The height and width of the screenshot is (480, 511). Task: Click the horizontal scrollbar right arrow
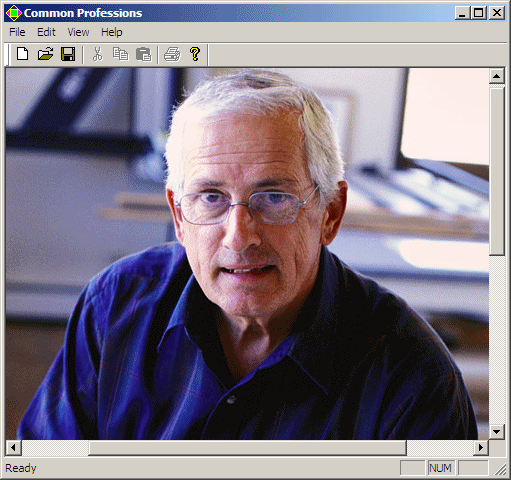[481, 447]
